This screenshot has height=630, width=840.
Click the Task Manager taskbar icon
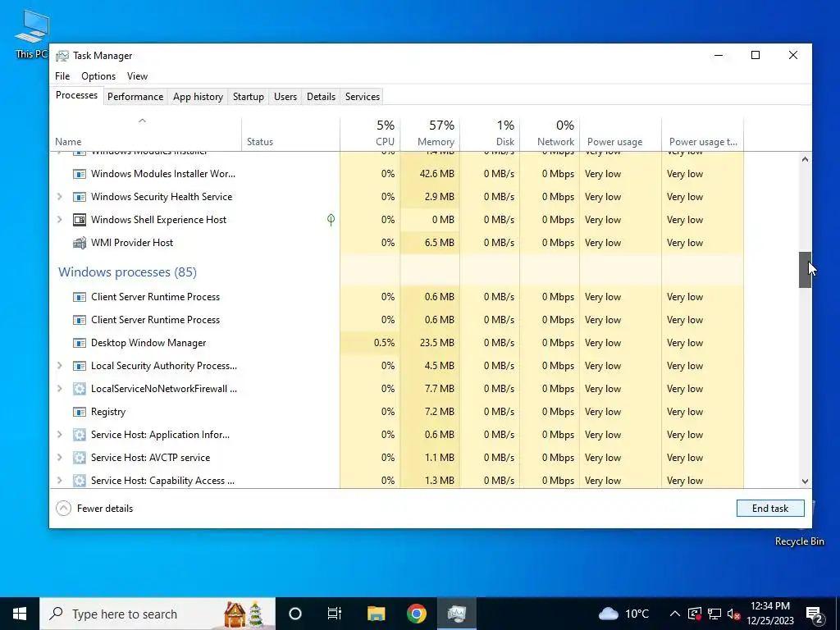456,614
